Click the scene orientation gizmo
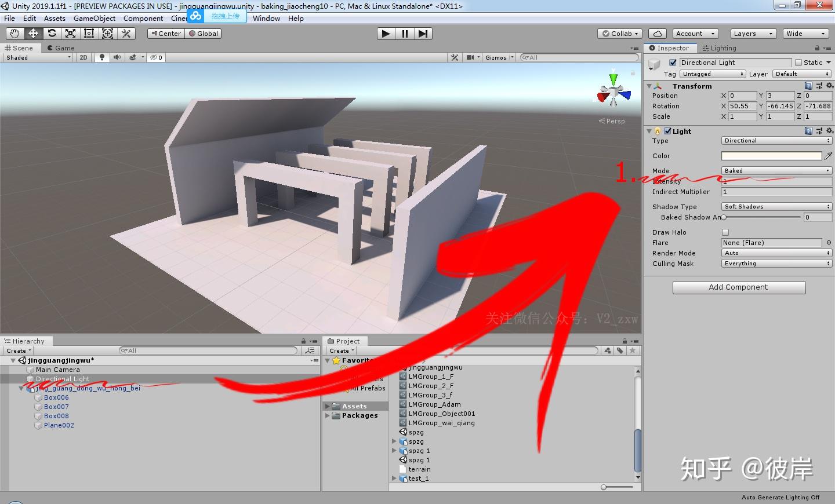Screen dimensions: 835x504 tap(613, 92)
